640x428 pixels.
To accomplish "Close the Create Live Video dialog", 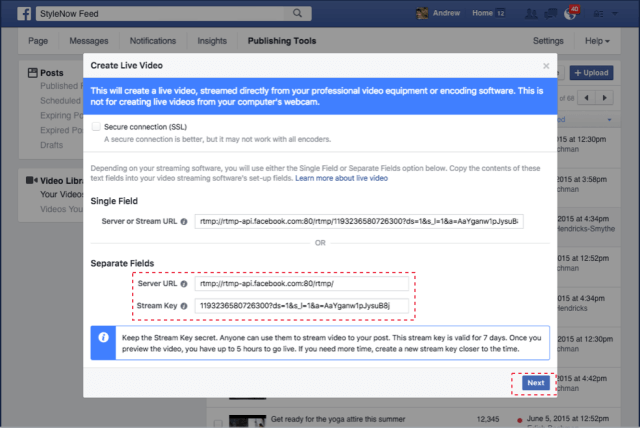I will point(545,66).
